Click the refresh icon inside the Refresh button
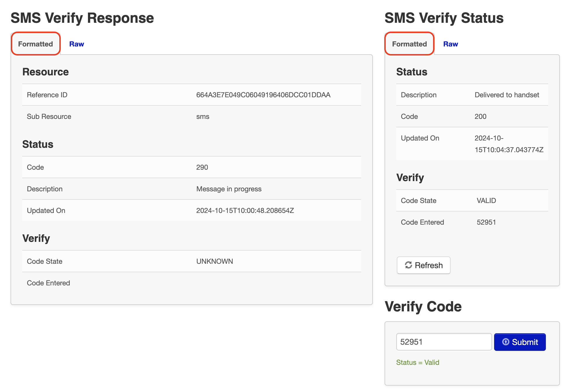 (409, 265)
